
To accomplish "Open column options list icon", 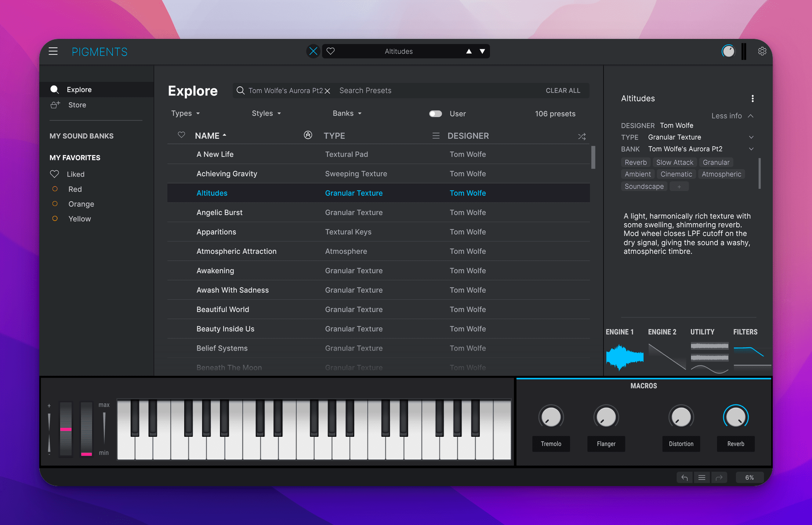I will pyautogui.click(x=436, y=136).
